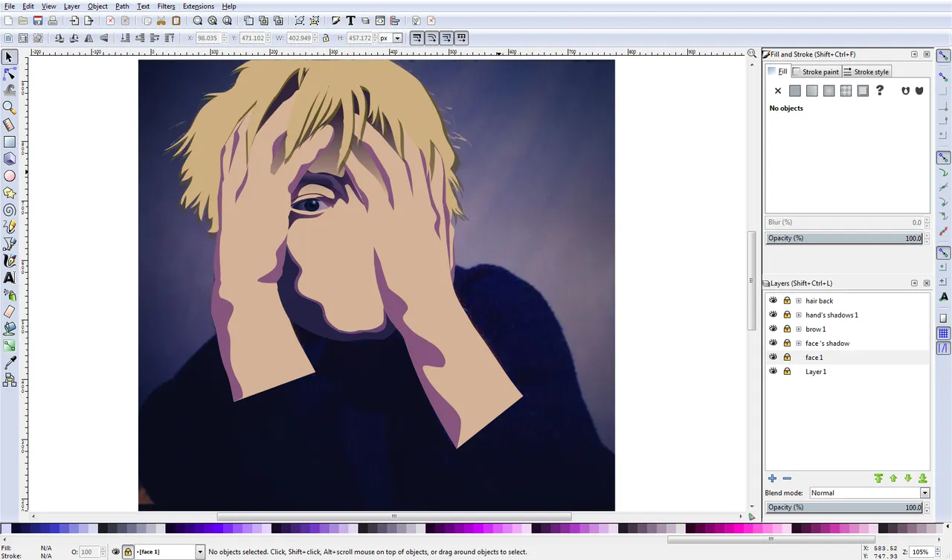Expand the brow 1 layer
The width and height of the screenshot is (952, 560).
tap(799, 329)
